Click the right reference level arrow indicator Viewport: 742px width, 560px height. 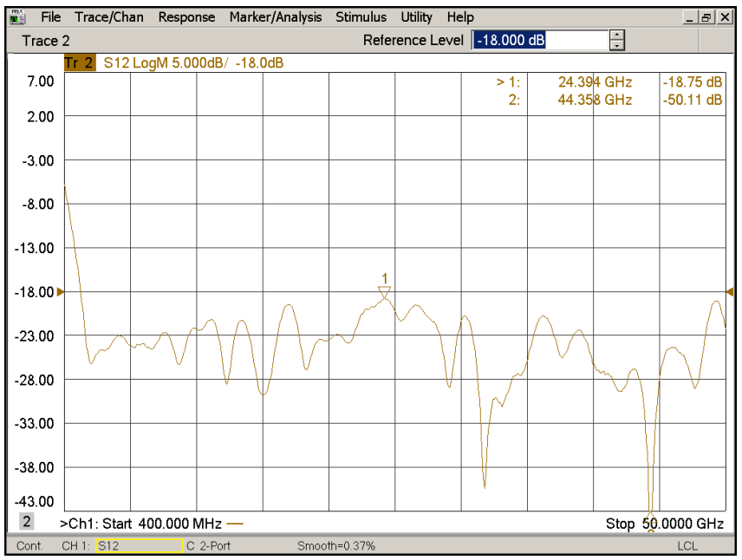point(729,292)
